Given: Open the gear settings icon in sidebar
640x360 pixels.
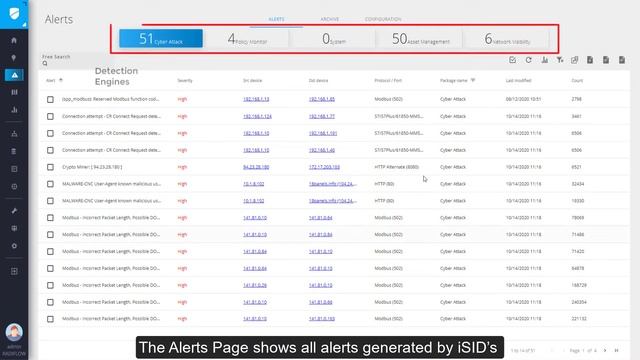Looking at the screenshot, I should [14, 246].
